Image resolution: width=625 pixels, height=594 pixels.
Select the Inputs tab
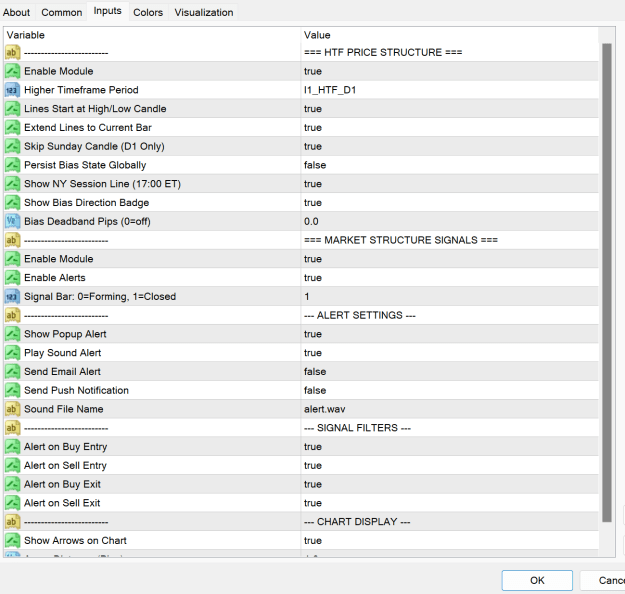(x=107, y=11)
